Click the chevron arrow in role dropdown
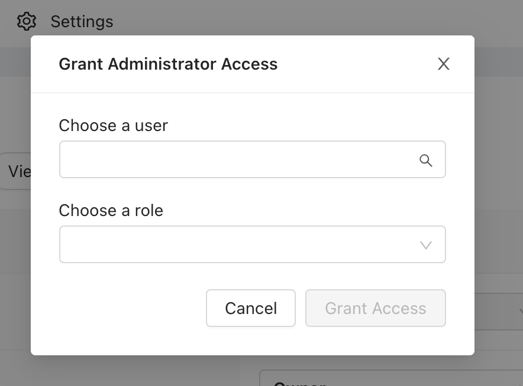The image size is (523, 386). point(426,245)
